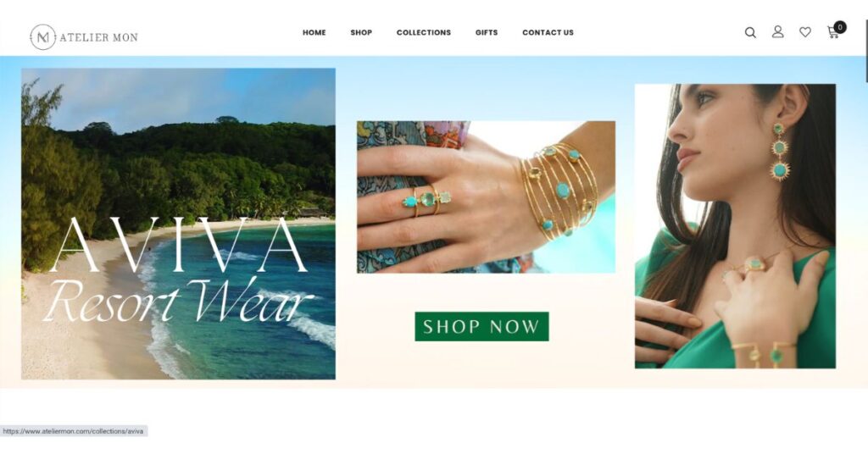Go to Contact Us page
The height and width of the screenshot is (454, 868).
click(x=548, y=33)
